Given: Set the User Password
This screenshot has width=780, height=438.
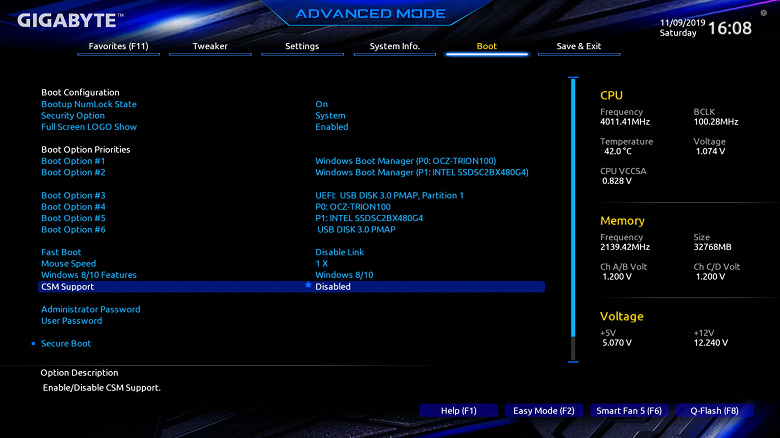Looking at the screenshot, I should (72, 321).
